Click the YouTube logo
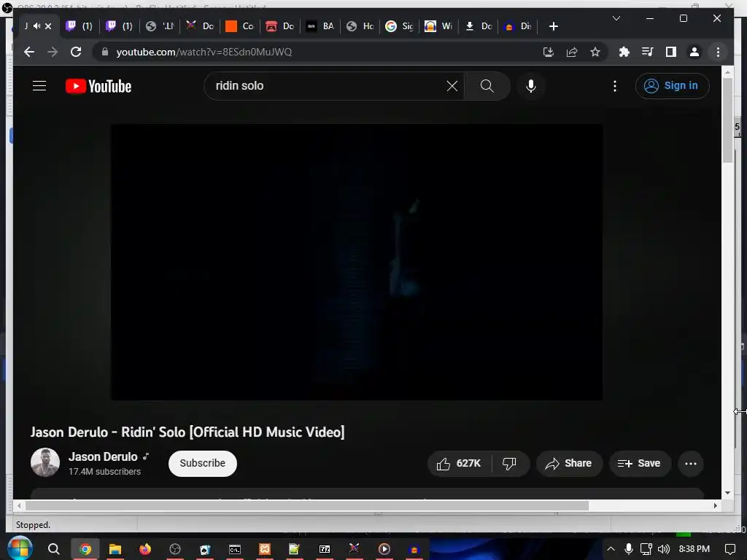The height and width of the screenshot is (560, 747). [x=98, y=86]
